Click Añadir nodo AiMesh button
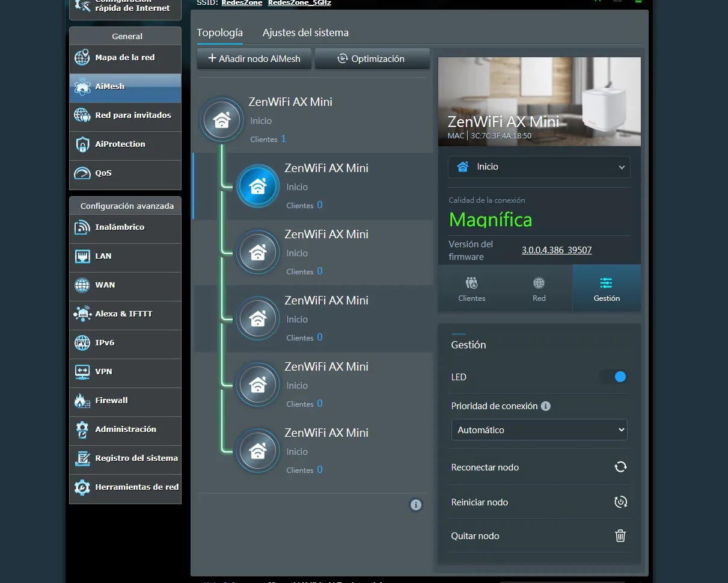 pyautogui.click(x=254, y=59)
